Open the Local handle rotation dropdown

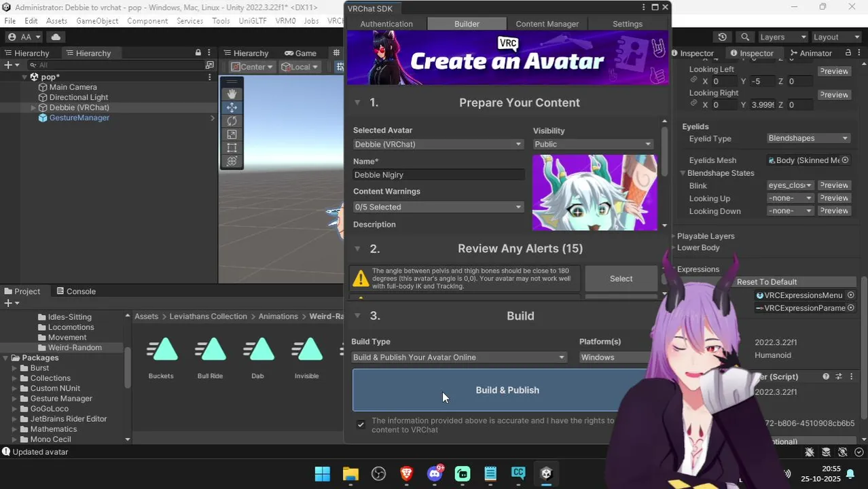tap(300, 67)
